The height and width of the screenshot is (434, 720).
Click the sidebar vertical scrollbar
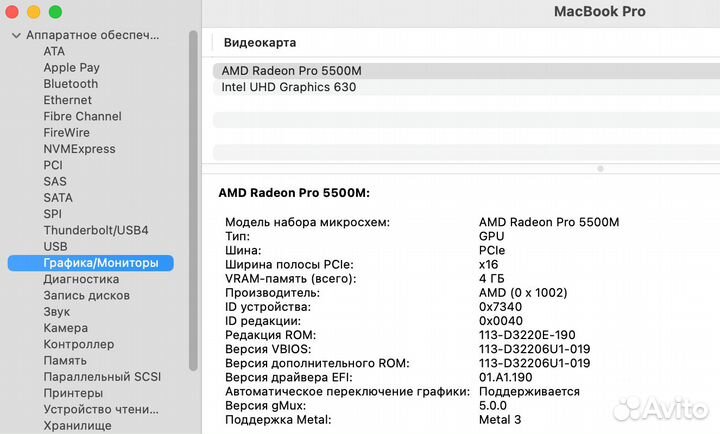point(193,200)
